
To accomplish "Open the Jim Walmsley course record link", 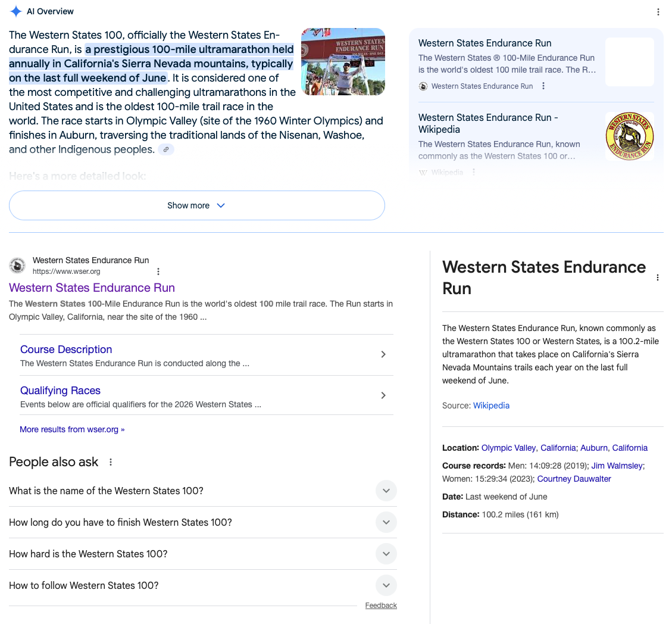I will pos(617,466).
